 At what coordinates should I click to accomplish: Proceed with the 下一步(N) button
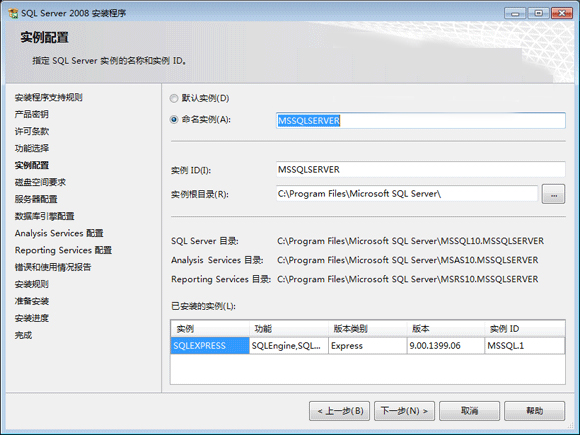pos(404,411)
